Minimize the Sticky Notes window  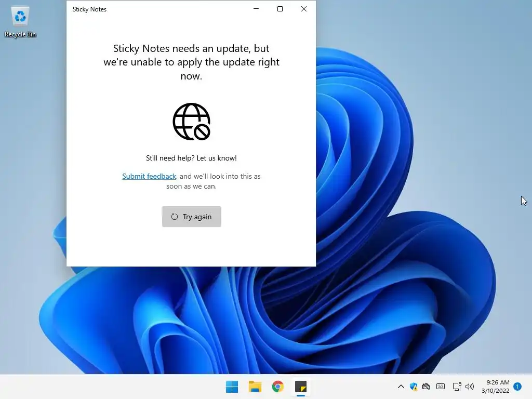[x=256, y=9]
